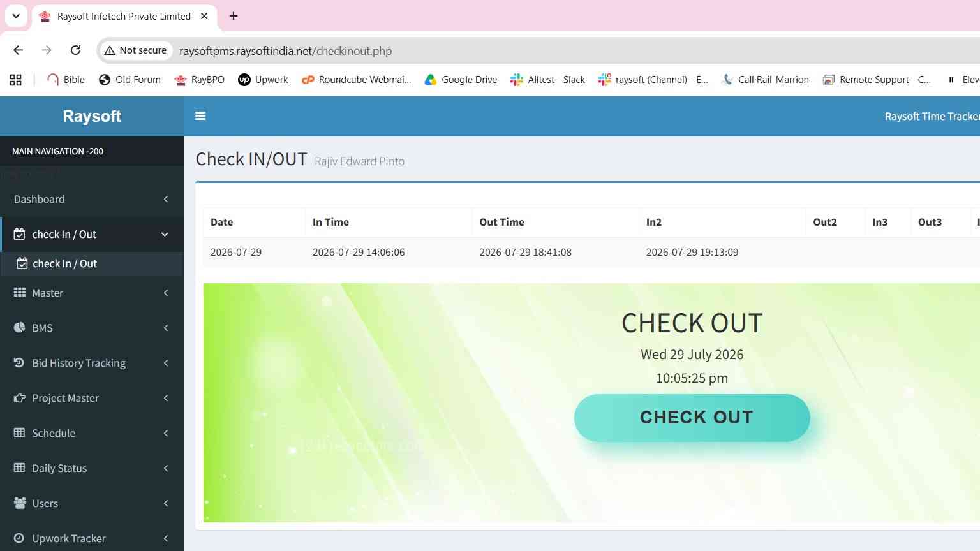Switch to Raysoft Infotech Private Limited tab
Screen dimensions: 980x551
[x=124, y=17]
